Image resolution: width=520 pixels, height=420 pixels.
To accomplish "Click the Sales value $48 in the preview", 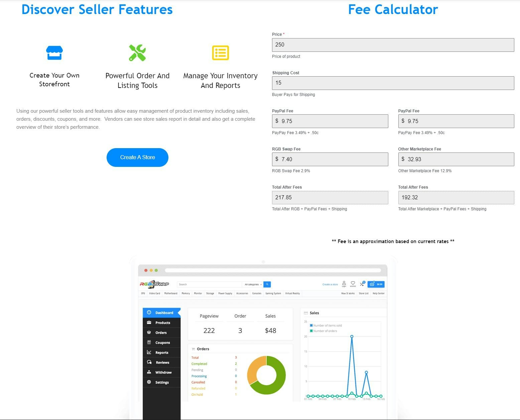I will 270,331.
